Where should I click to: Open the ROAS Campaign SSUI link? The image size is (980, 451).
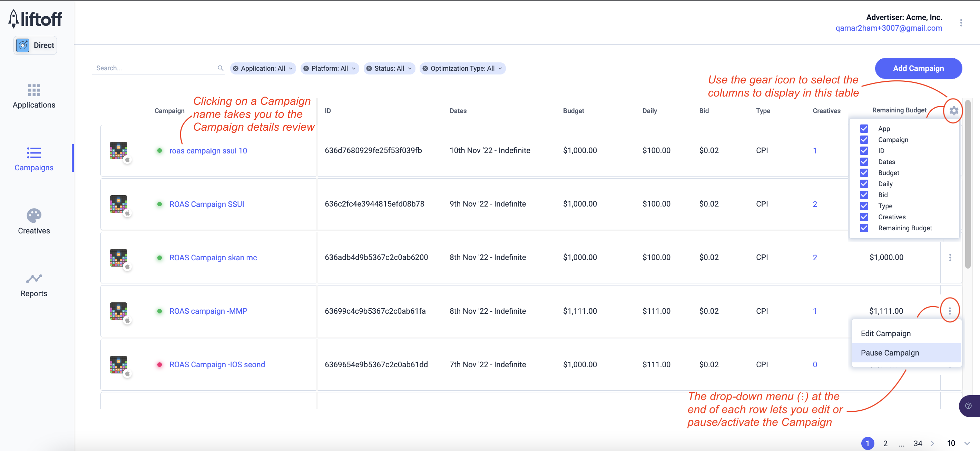207,204
